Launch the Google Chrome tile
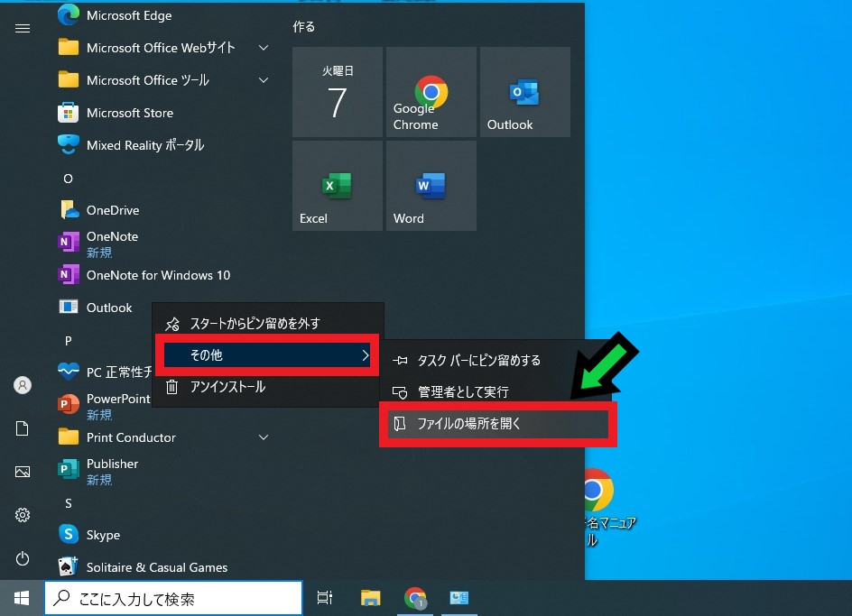The image size is (852, 616). click(x=431, y=92)
